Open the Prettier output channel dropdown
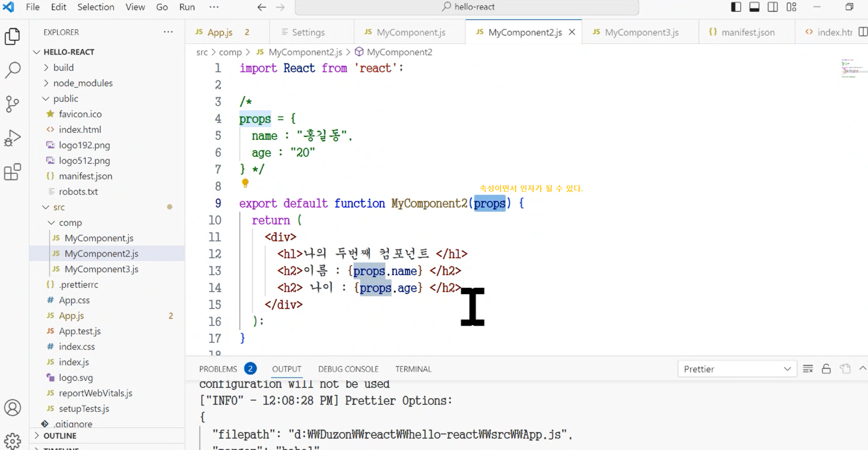Viewport: 868px width, 450px height. (x=737, y=369)
